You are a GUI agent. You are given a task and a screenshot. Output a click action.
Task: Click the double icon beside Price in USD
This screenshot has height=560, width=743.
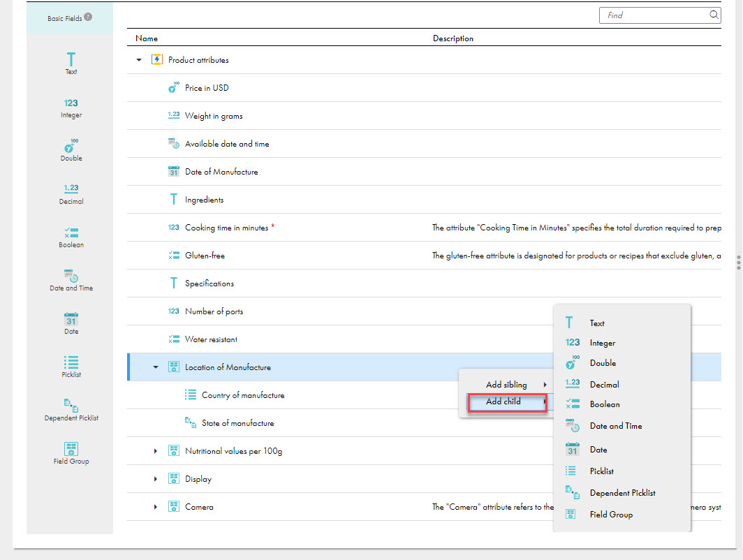173,88
